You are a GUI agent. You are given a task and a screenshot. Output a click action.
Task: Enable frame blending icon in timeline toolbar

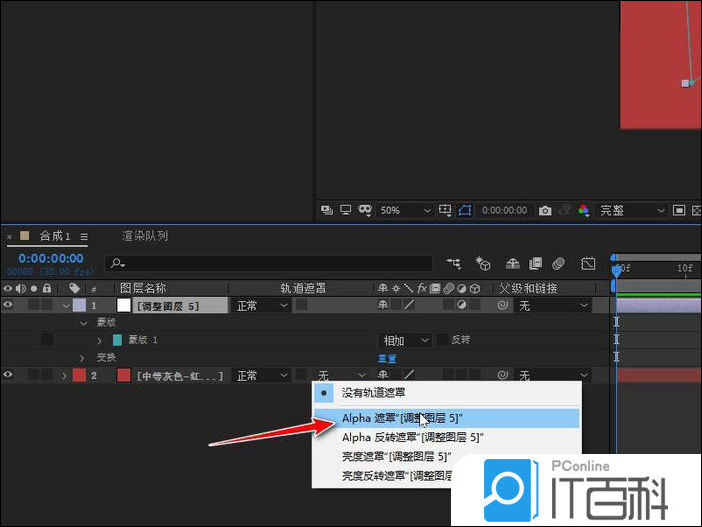coord(535,264)
